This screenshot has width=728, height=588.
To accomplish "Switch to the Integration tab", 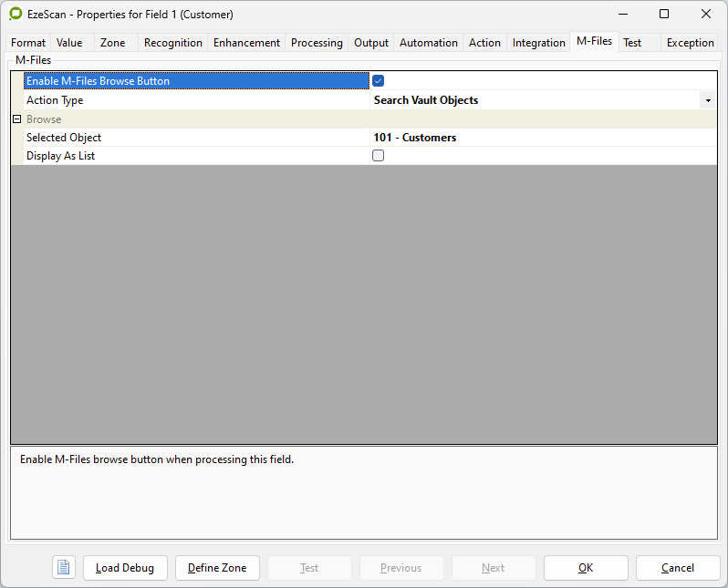I will pyautogui.click(x=538, y=43).
